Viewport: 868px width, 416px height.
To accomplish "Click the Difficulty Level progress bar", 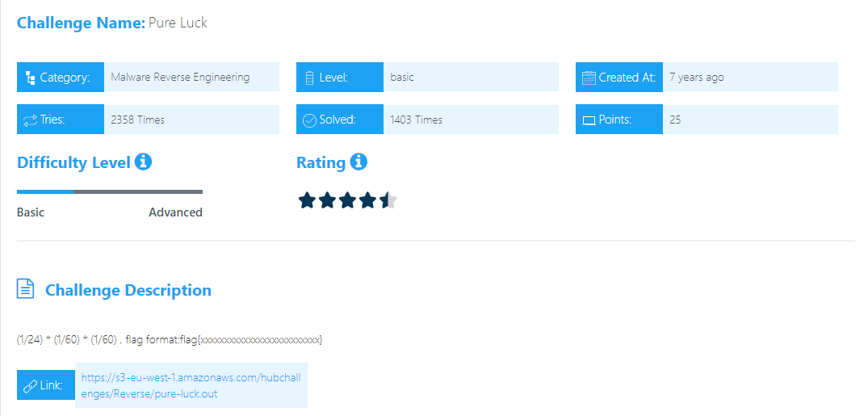I will coord(110,192).
